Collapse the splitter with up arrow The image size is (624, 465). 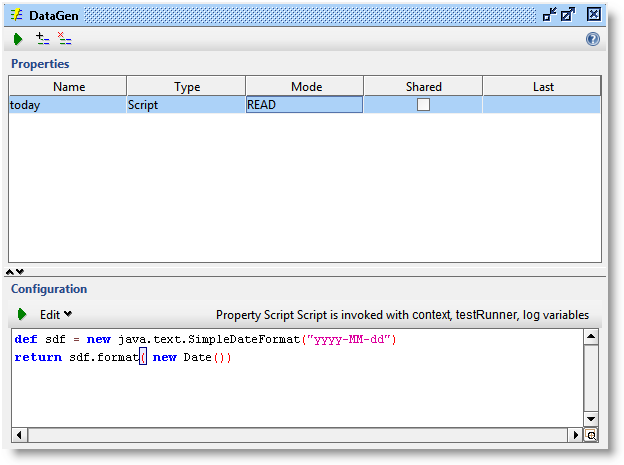coord(10,272)
